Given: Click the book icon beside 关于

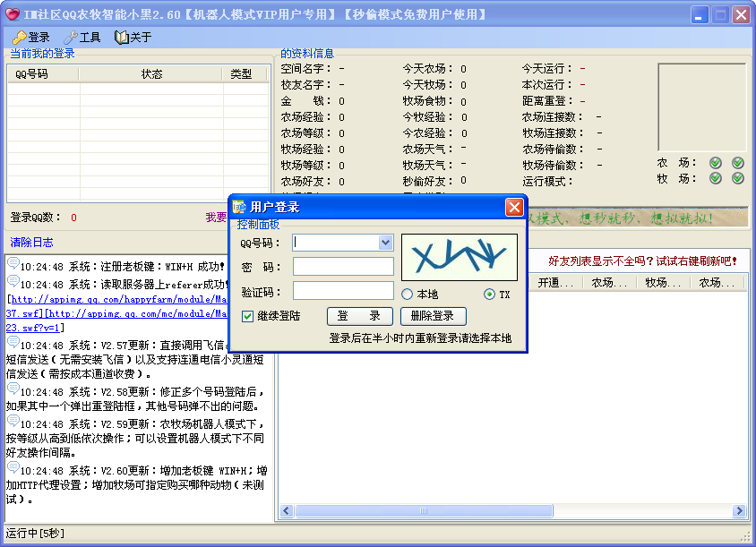Looking at the screenshot, I should [121, 37].
